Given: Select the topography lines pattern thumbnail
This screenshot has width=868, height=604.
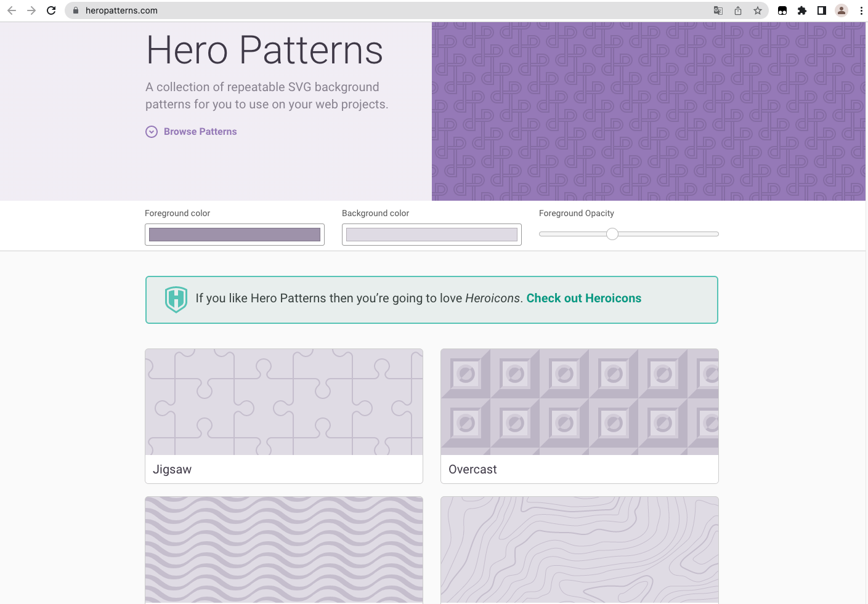Looking at the screenshot, I should coord(580,550).
